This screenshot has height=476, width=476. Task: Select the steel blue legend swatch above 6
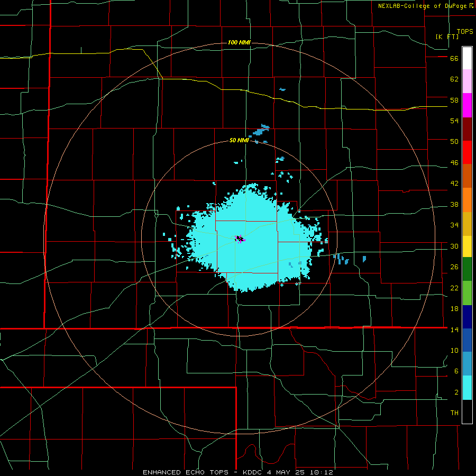pyautogui.click(x=467, y=364)
